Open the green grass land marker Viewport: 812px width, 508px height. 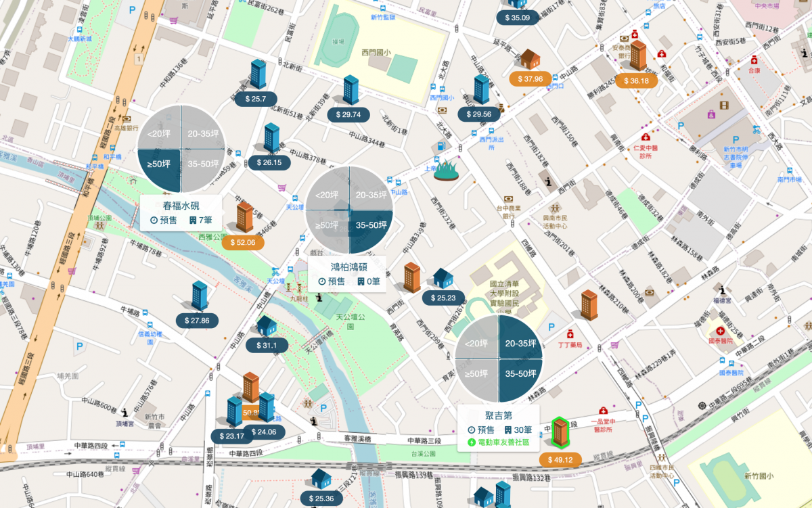click(446, 171)
